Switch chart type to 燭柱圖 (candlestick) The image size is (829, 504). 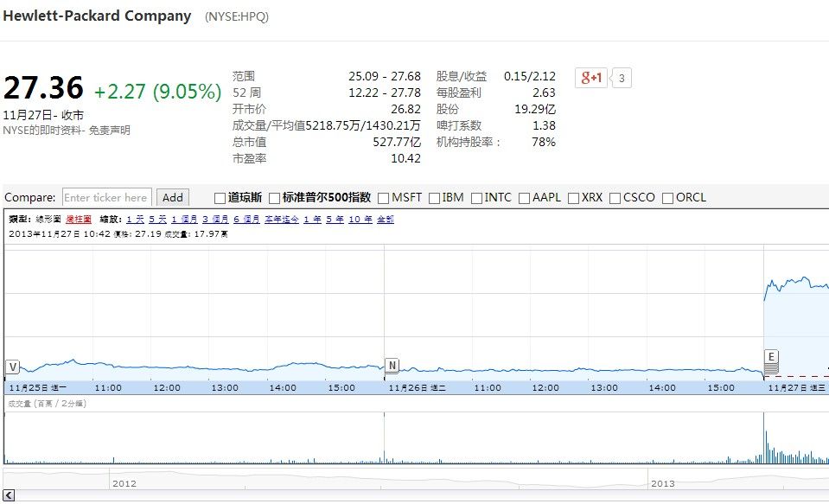pos(79,219)
